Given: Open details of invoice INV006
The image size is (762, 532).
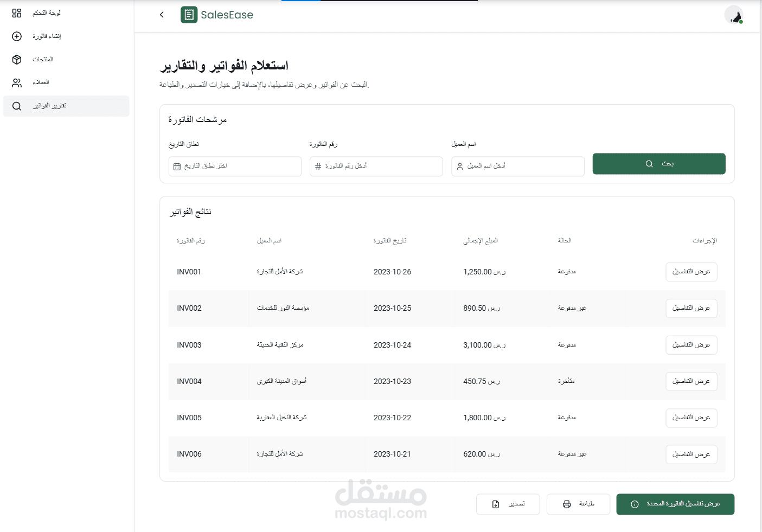Looking at the screenshot, I should pos(691,454).
